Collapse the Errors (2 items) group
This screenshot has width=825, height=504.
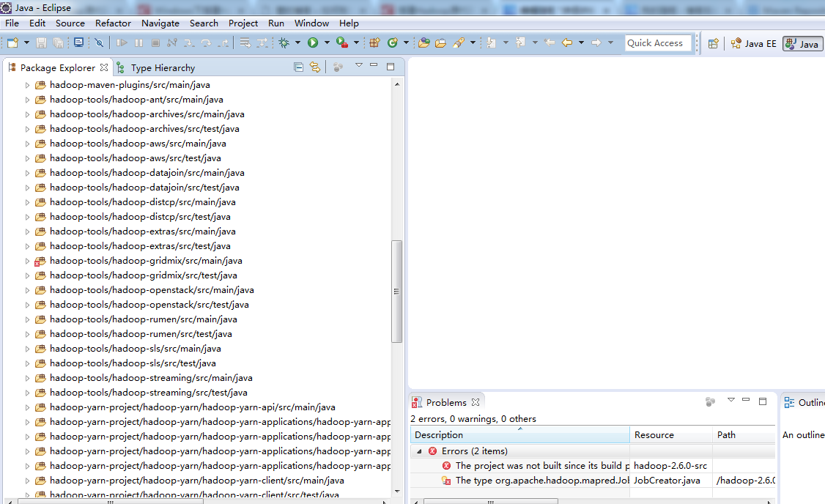pyautogui.click(x=419, y=451)
